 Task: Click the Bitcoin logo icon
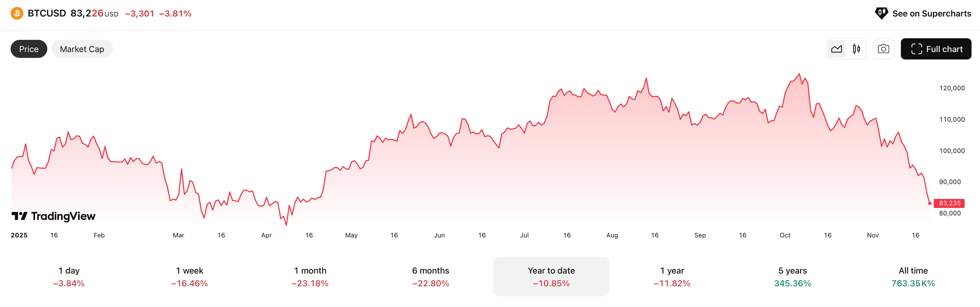[17, 13]
